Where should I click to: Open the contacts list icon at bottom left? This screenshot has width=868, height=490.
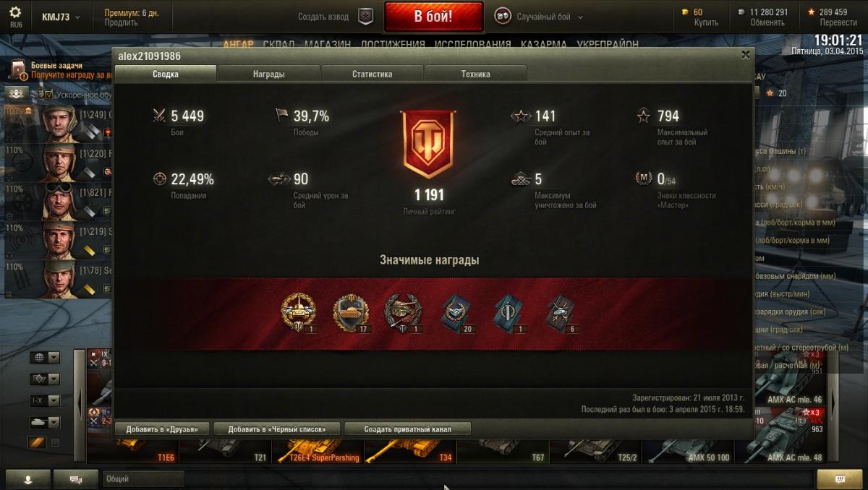(28, 479)
